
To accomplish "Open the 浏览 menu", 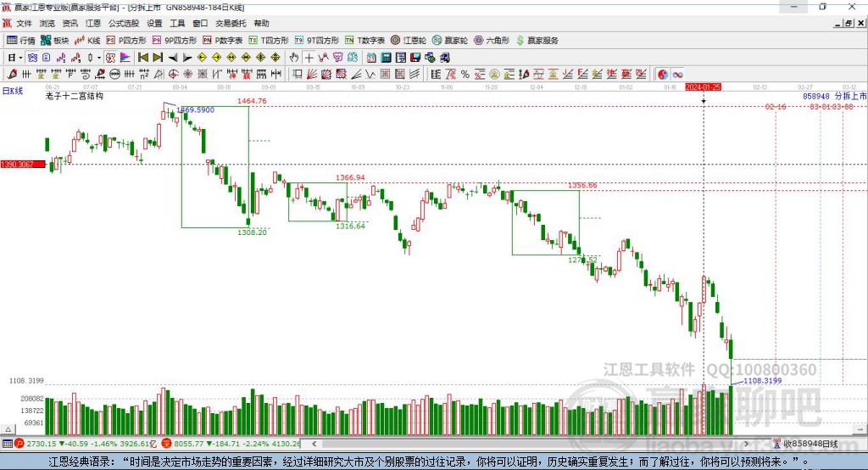I will (x=47, y=23).
